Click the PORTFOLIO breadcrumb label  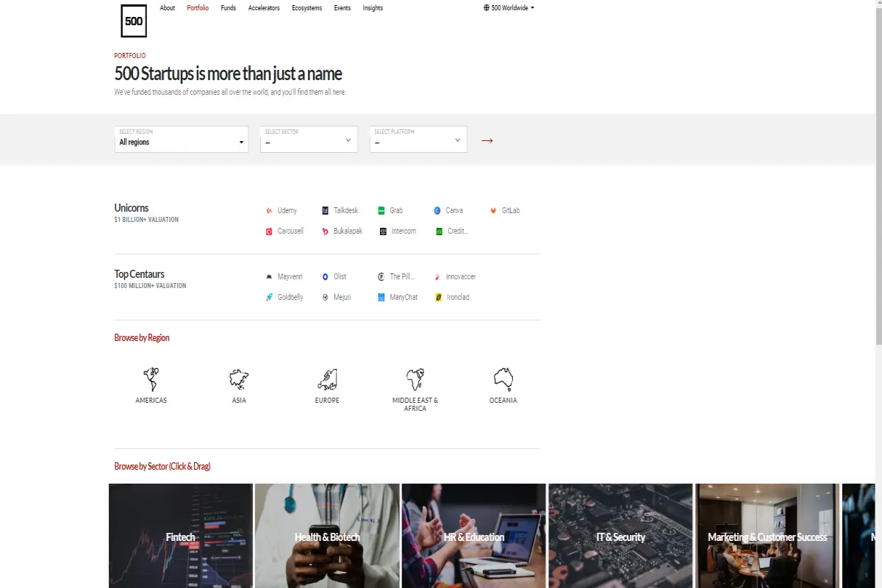point(130,56)
